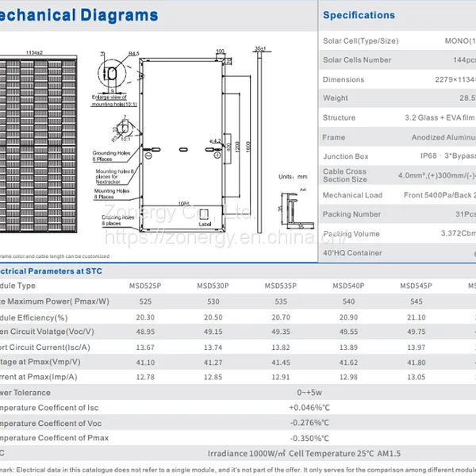This screenshot has height=476, width=476.
Task: Select the 545 maximum power value
Action: tap(416, 301)
